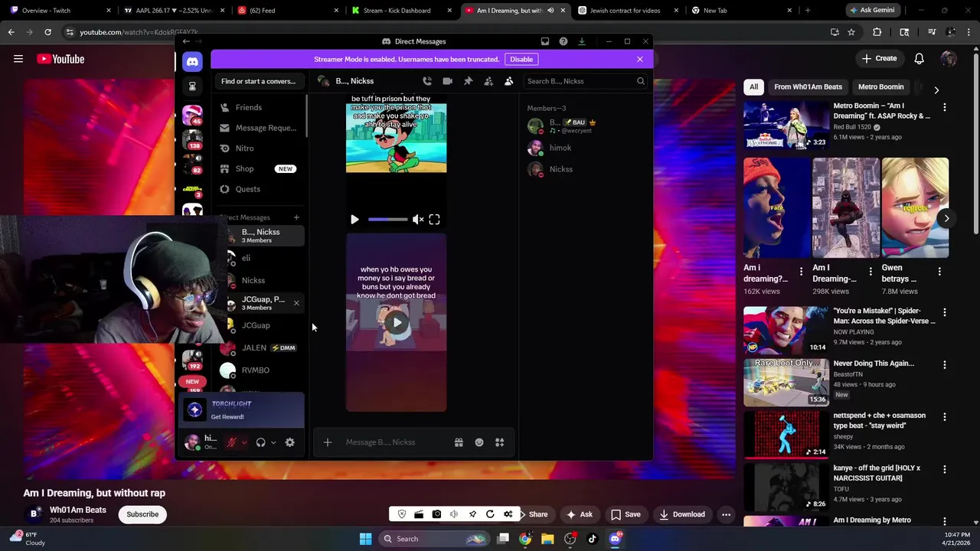Bookmark this page with the star icon
The height and width of the screenshot is (551, 980).
[851, 32]
